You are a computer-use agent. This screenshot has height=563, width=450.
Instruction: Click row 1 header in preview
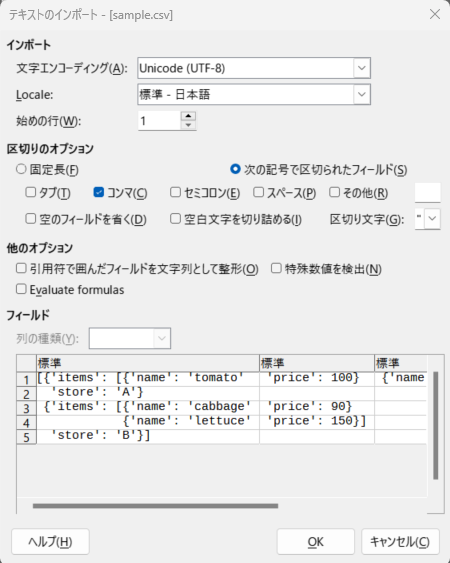[x=26, y=379]
